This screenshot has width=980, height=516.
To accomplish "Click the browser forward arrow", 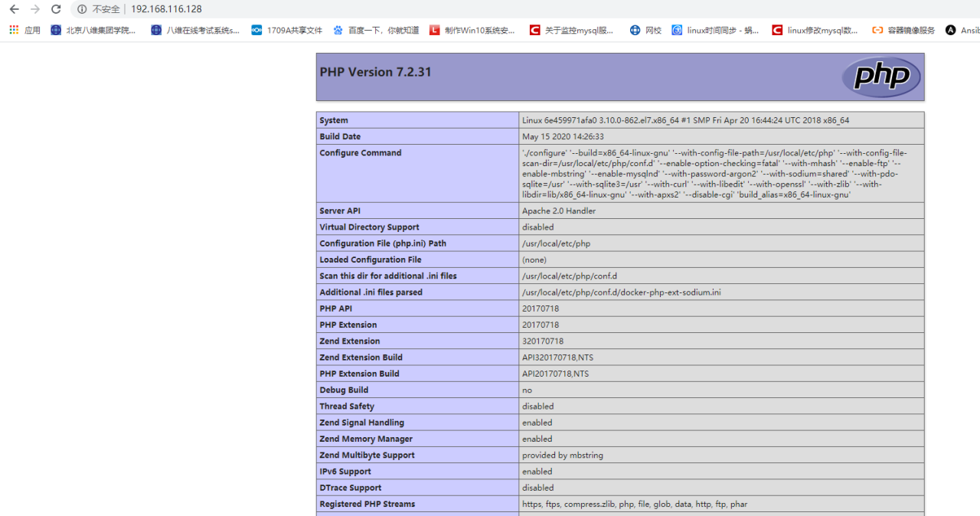I will (34, 9).
